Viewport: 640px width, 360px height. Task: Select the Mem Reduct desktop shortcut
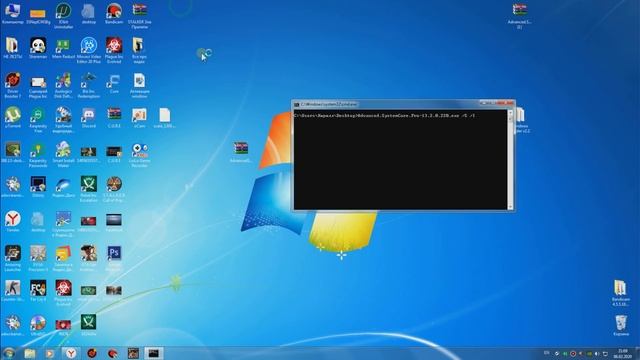click(x=63, y=48)
